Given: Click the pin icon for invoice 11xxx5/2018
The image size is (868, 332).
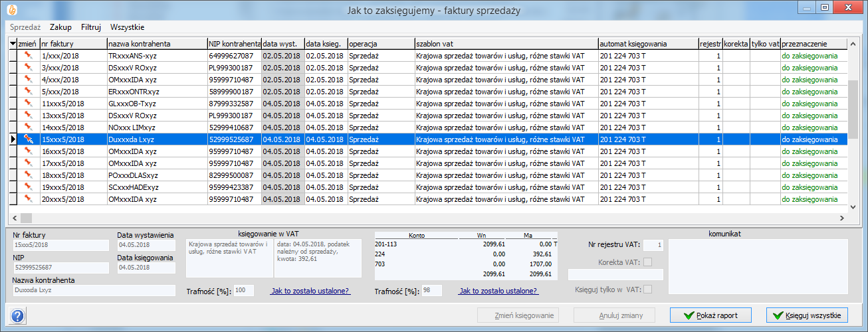Looking at the screenshot, I should point(28,104).
